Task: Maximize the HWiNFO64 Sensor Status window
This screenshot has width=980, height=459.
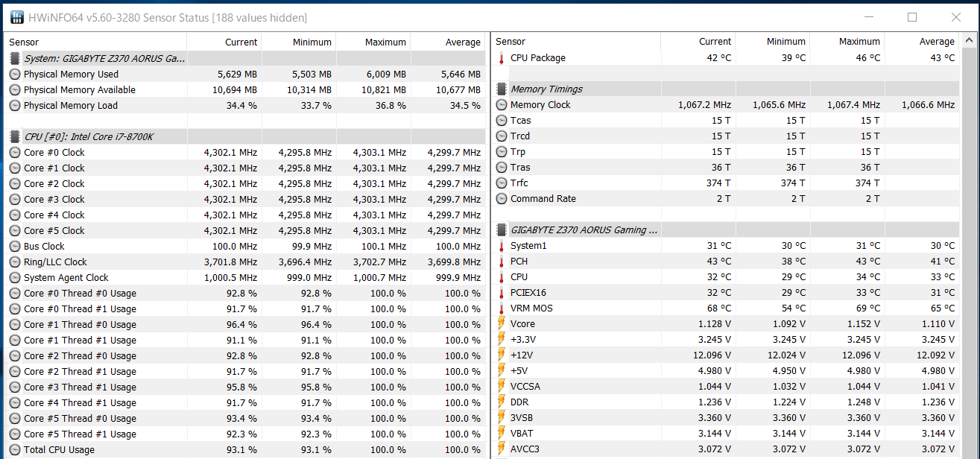Action: 912,17
